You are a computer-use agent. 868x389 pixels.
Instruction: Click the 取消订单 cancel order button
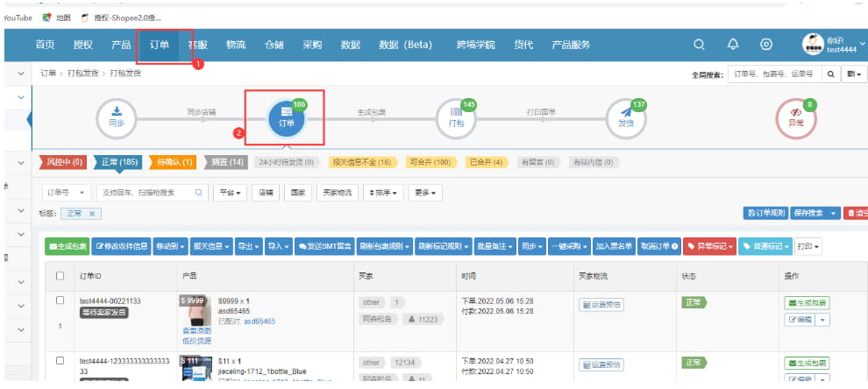click(x=659, y=247)
